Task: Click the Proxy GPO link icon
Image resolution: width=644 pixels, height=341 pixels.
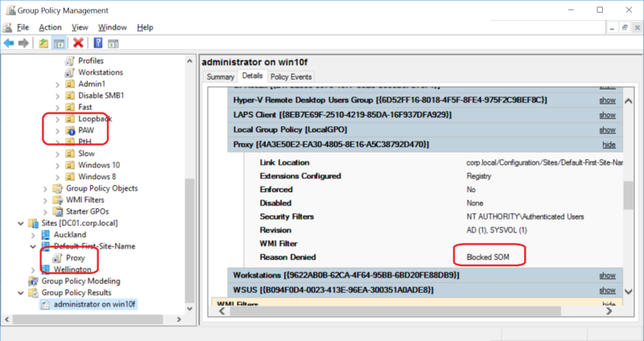Action: (58, 258)
